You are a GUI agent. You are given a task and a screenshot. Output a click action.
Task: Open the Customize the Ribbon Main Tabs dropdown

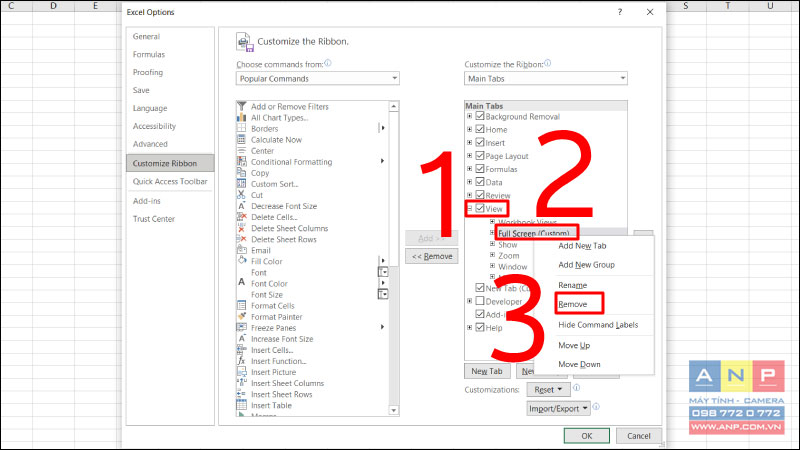(546, 79)
